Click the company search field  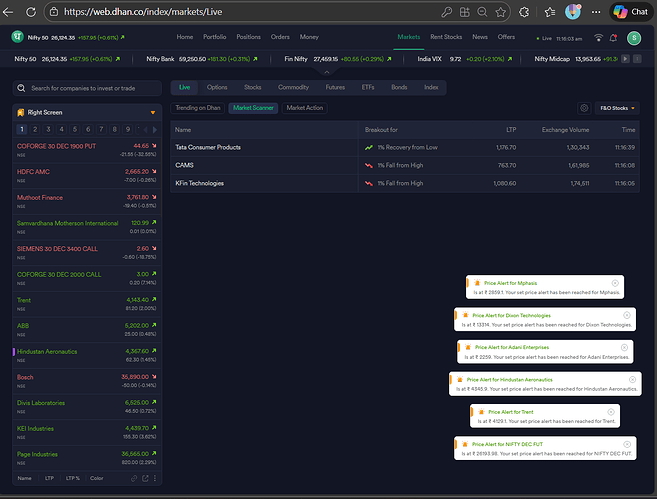pyautogui.click(x=90, y=88)
